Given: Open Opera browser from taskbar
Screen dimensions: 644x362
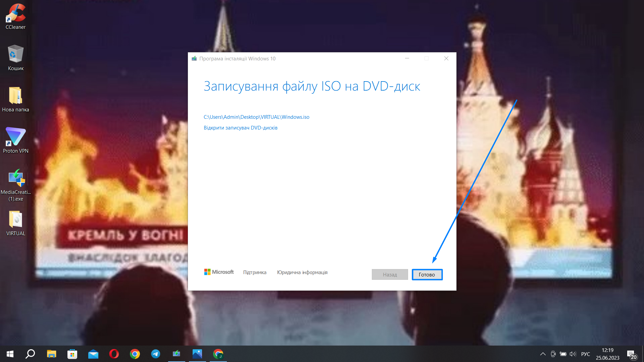Looking at the screenshot, I should point(114,354).
